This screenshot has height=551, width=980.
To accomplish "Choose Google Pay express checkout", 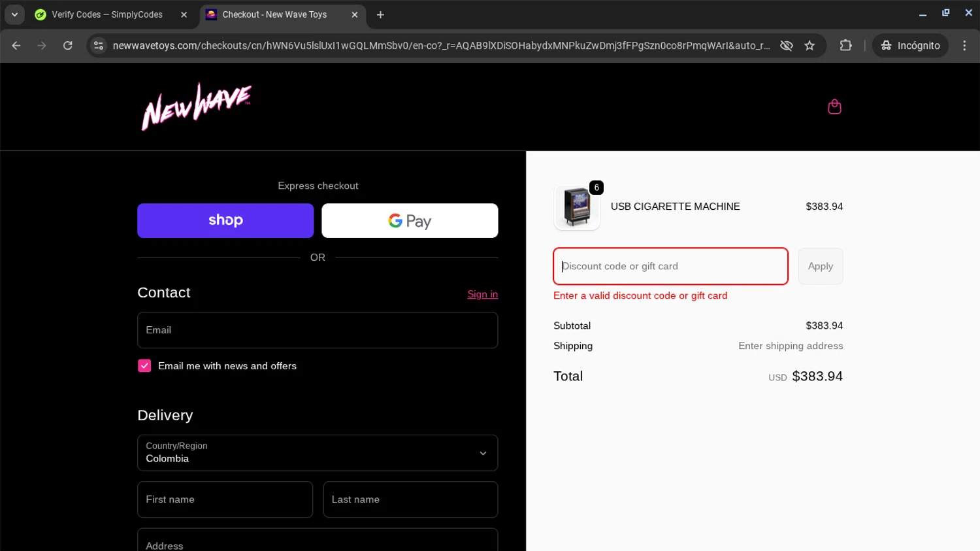I will coord(410,220).
